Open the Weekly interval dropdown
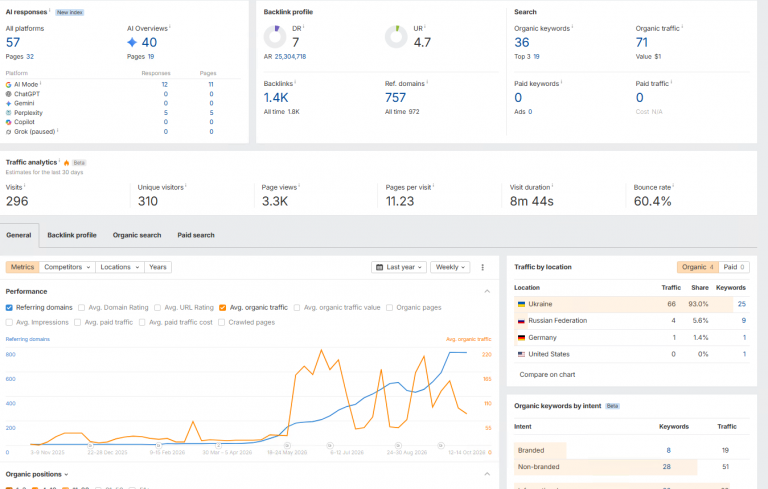This screenshot has width=768, height=489. pyautogui.click(x=450, y=267)
